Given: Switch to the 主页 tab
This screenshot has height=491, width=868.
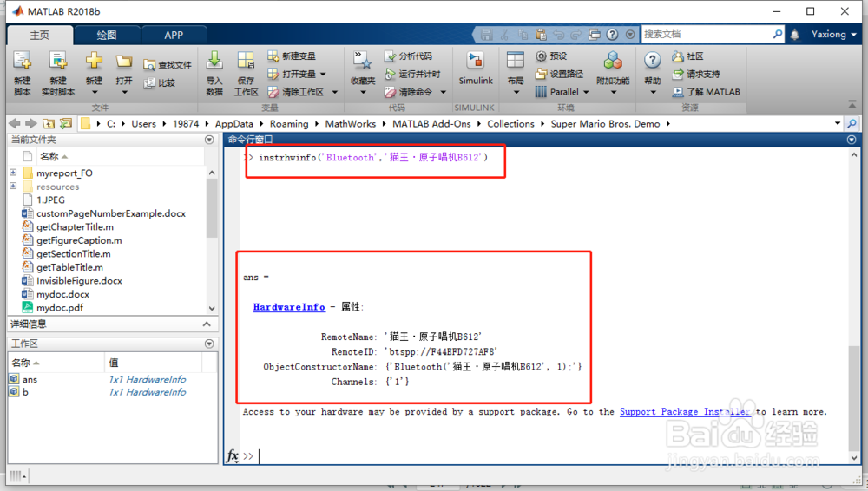Looking at the screenshot, I should 39,35.
